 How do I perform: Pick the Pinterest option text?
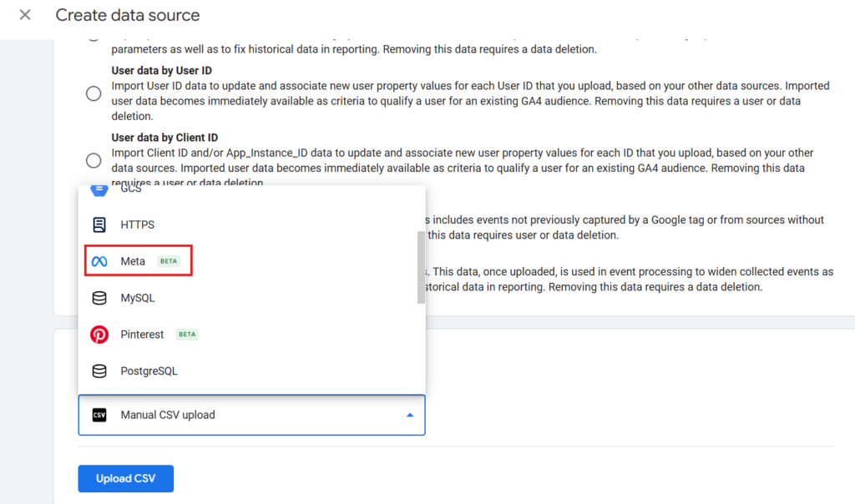coord(142,335)
